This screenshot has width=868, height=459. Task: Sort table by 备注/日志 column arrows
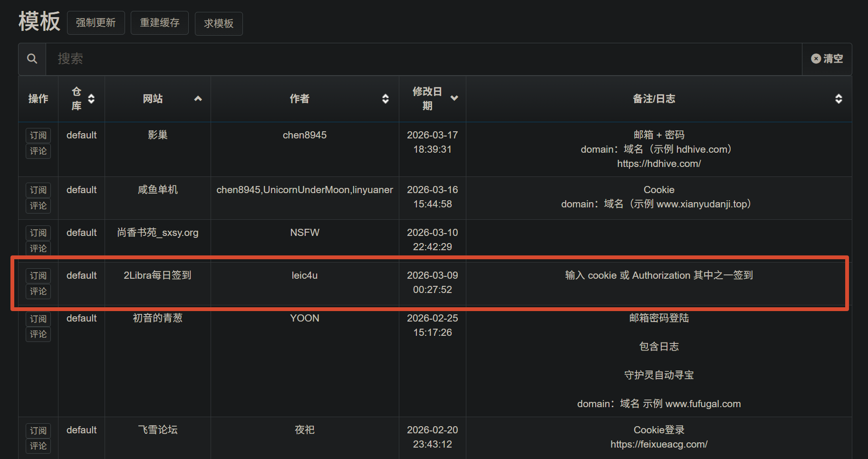(839, 99)
